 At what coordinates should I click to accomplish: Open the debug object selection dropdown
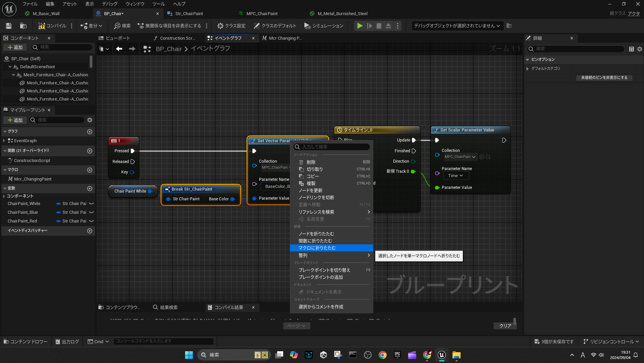[x=457, y=26]
